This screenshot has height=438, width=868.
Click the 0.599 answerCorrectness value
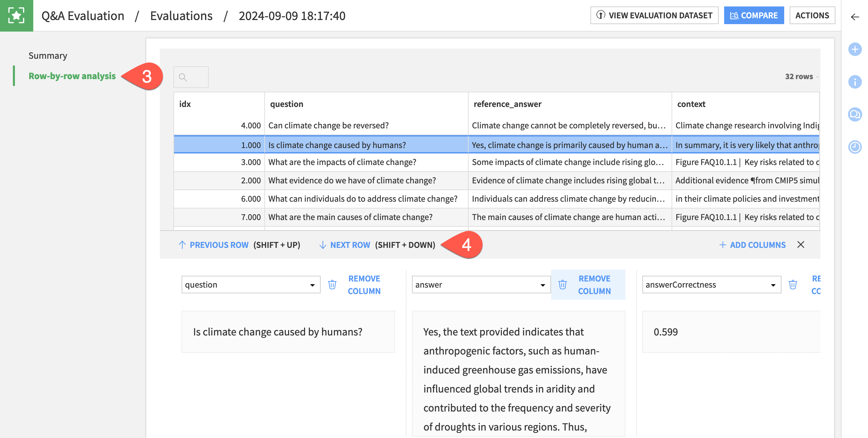666,332
